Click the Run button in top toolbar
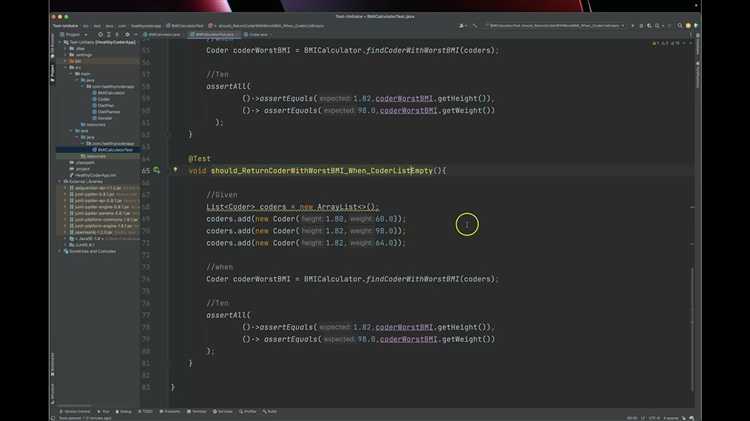 click(x=633, y=25)
